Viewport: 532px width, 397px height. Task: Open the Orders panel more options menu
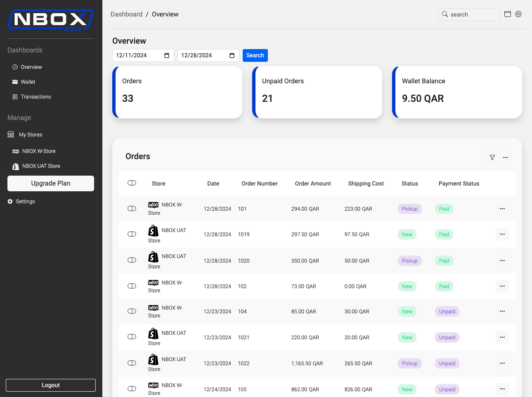pyautogui.click(x=505, y=157)
